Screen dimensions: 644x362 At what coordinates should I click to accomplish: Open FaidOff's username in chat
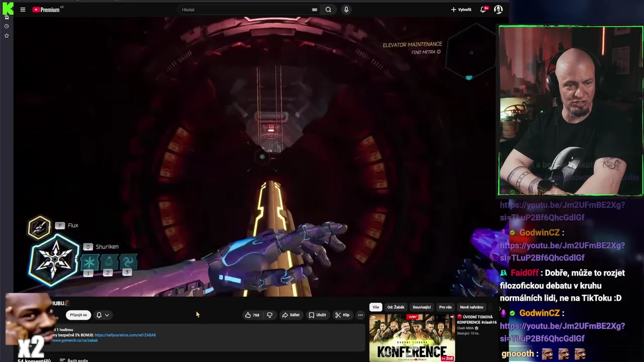coord(524,273)
